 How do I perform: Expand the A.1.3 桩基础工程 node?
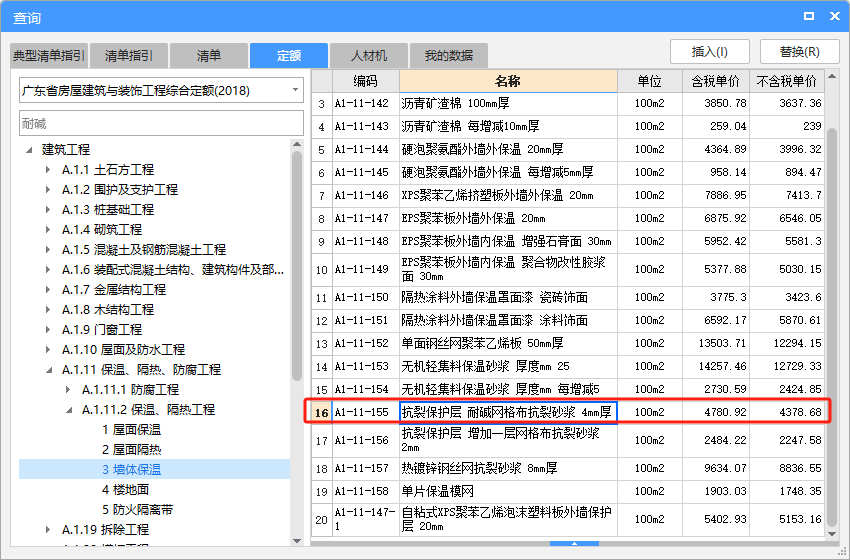click(49, 210)
